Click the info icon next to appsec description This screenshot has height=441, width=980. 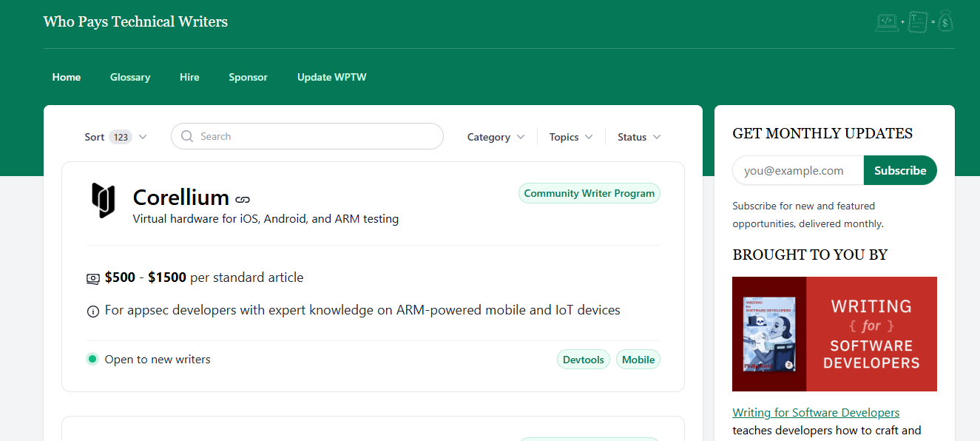pyautogui.click(x=92, y=312)
